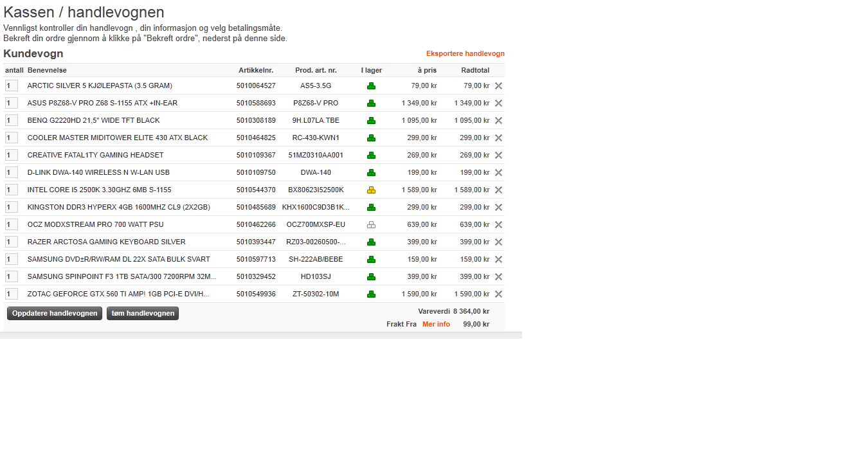The height and width of the screenshot is (468, 868).
Task: Click the I lager column header
Action: click(x=372, y=70)
